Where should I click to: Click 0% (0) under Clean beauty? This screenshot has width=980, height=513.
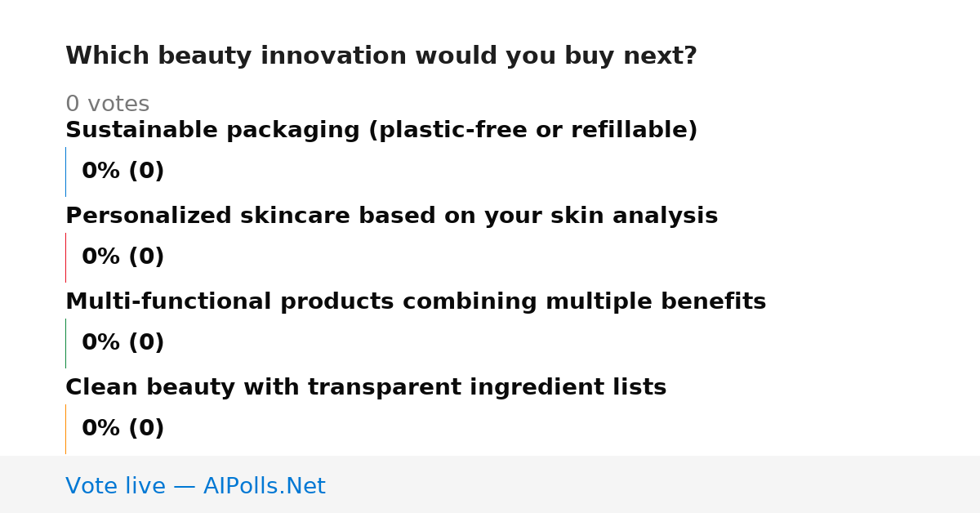(123, 429)
